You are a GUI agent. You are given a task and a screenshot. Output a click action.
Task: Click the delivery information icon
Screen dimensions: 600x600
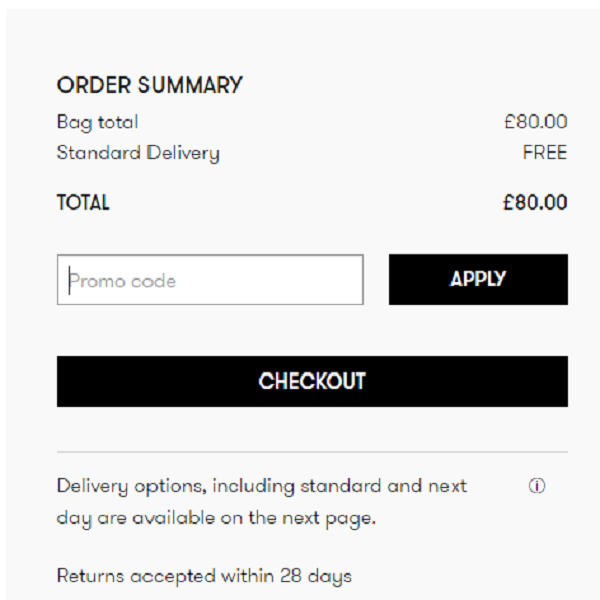coord(536,486)
